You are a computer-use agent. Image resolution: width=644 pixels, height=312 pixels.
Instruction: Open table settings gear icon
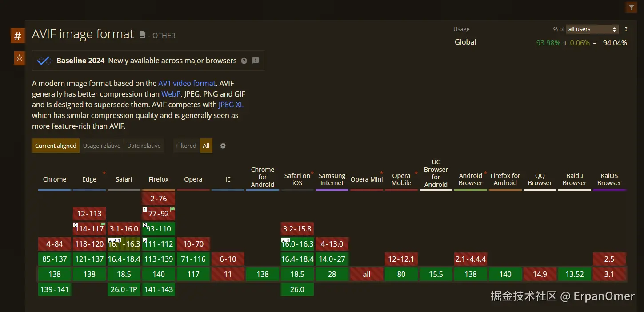pos(223,146)
